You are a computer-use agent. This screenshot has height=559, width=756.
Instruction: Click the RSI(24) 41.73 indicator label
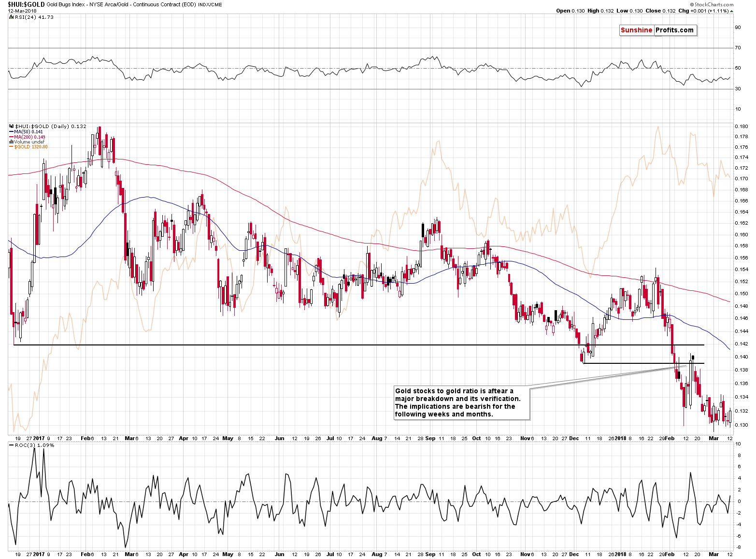34,17
